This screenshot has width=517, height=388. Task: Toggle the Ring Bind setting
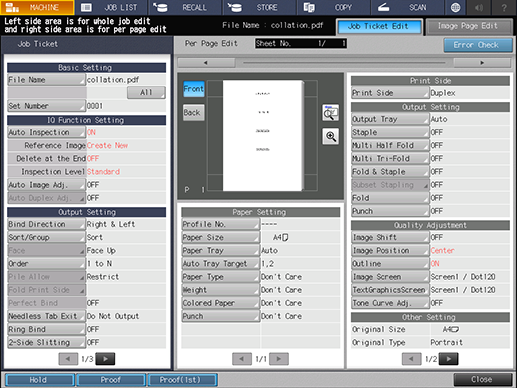click(46, 329)
